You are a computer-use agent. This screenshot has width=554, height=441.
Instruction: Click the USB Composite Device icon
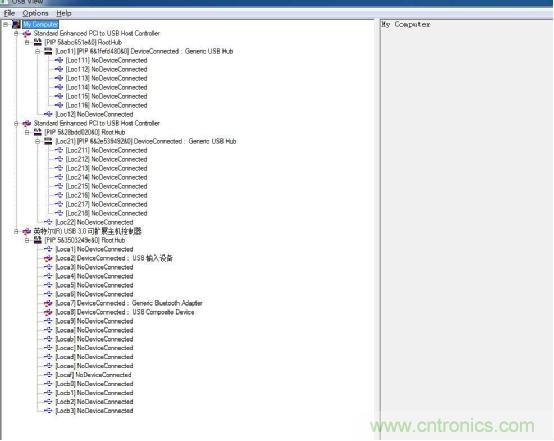[48, 312]
